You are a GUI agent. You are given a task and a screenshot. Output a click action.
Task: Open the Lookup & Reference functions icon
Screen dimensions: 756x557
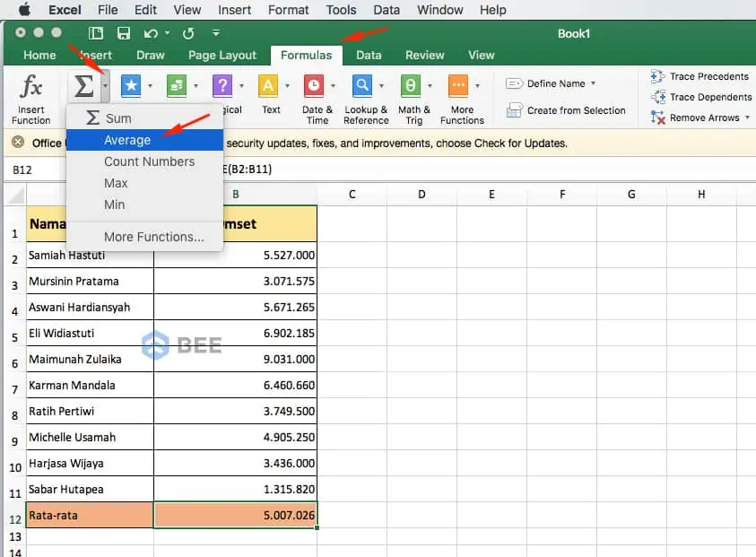click(x=362, y=86)
